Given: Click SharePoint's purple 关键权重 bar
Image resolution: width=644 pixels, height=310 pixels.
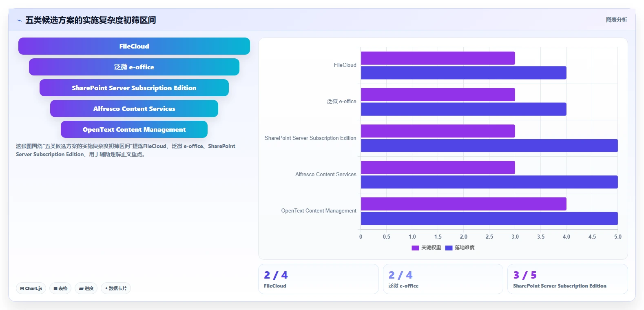Looking at the screenshot, I should tap(438, 131).
